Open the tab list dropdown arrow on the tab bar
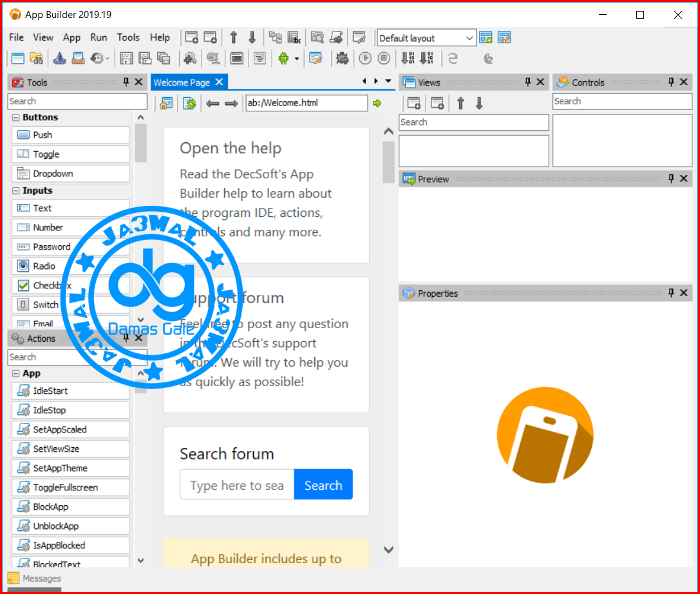This screenshot has height=594, width=700. tap(388, 81)
